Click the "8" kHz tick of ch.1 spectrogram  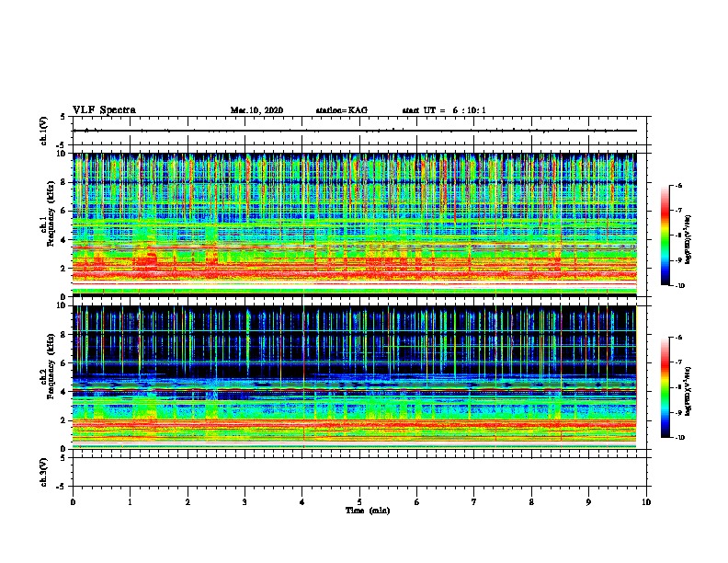[63, 182]
